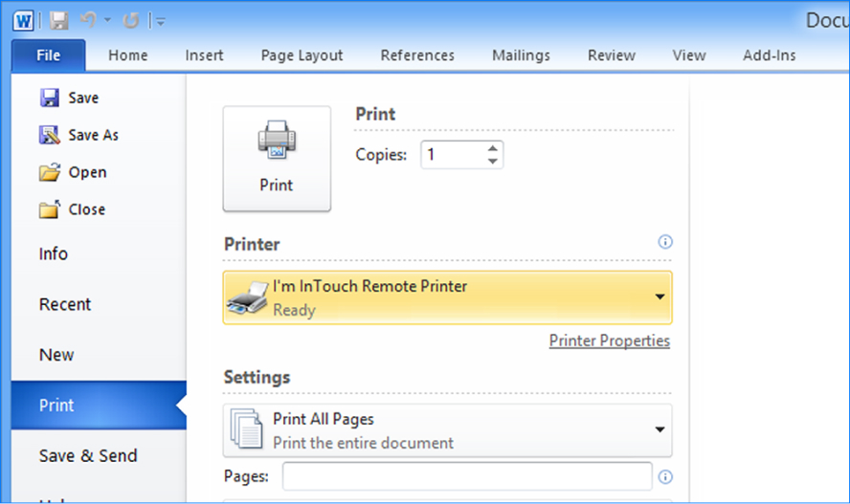Choose Open from the File sidebar

click(87, 172)
